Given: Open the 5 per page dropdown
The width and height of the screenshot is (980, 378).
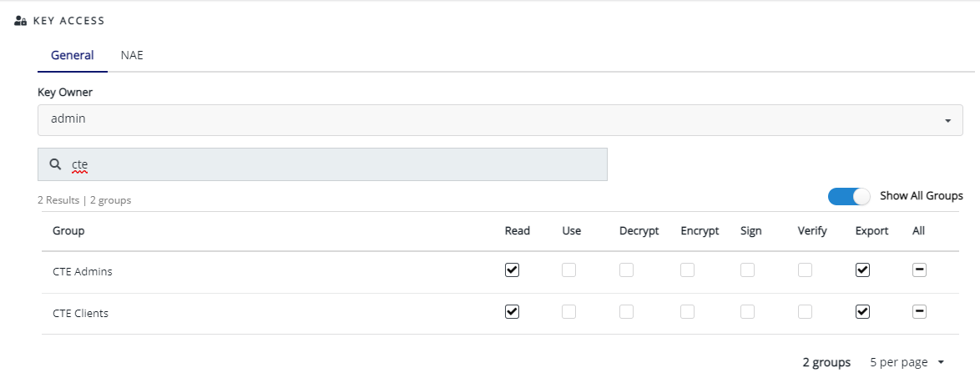Looking at the screenshot, I should 907,362.
